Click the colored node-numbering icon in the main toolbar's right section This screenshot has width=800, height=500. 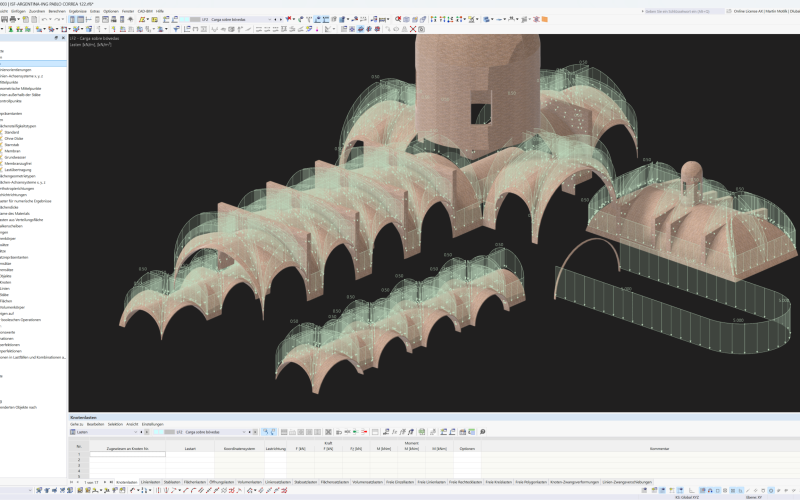[433, 19]
